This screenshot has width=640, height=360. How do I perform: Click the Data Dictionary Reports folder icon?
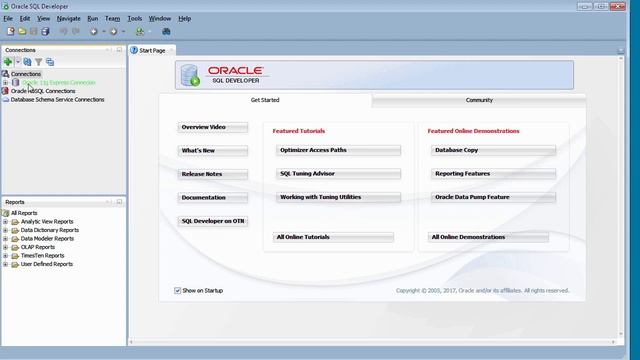point(15,230)
